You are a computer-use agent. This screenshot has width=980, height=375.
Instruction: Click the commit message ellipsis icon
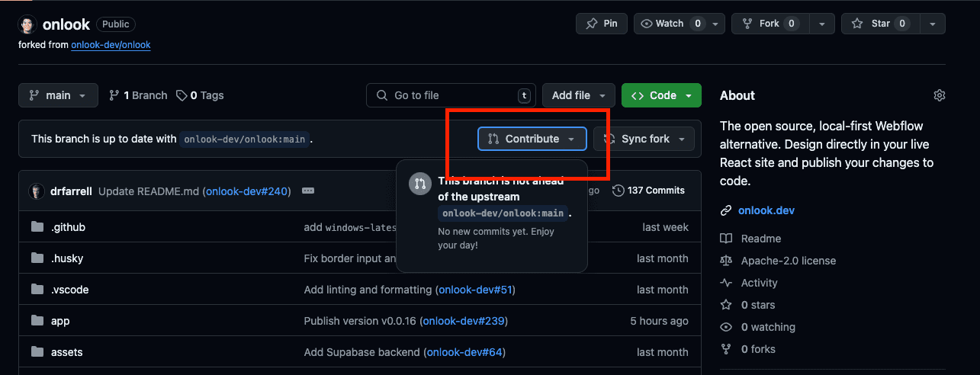coord(308,191)
